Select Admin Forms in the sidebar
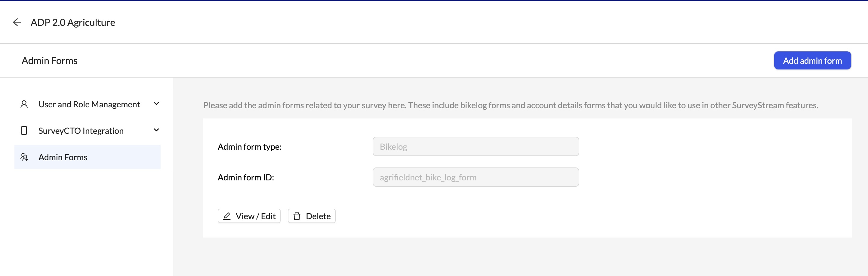Viewport: 868px width, 276px height. coord(88,157)
